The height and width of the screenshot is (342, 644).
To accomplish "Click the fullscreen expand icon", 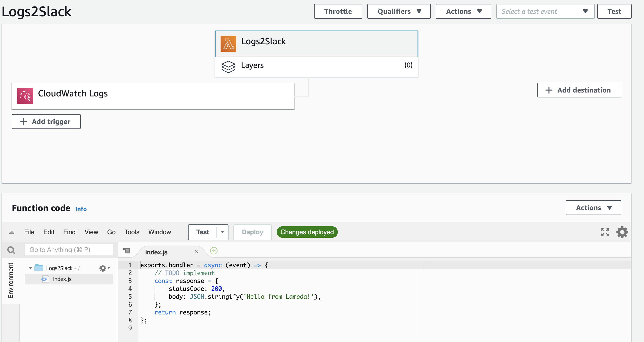I will pos(605,232).
